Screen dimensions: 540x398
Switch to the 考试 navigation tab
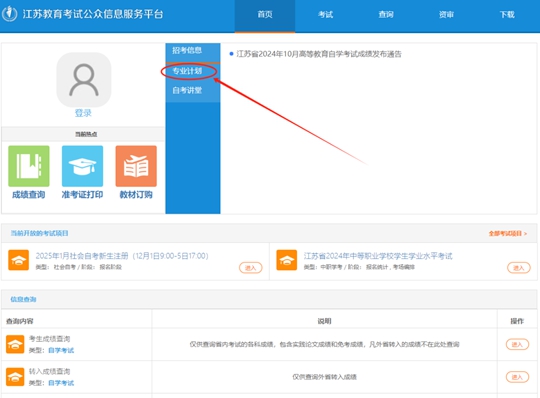(x=325, y=14)
